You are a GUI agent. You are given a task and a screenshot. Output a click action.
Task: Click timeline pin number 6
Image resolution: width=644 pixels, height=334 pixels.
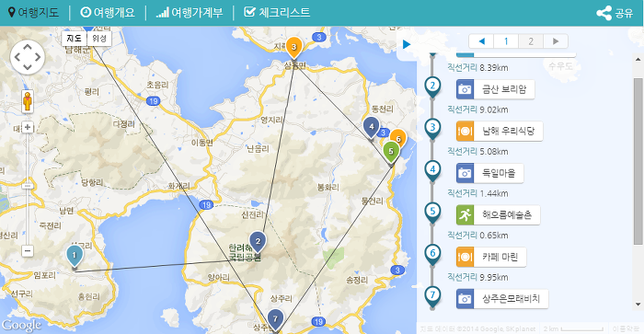(x=432, y=254)
